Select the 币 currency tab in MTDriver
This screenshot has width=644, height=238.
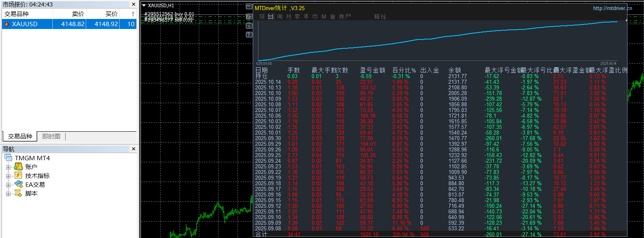click(315, 17)
